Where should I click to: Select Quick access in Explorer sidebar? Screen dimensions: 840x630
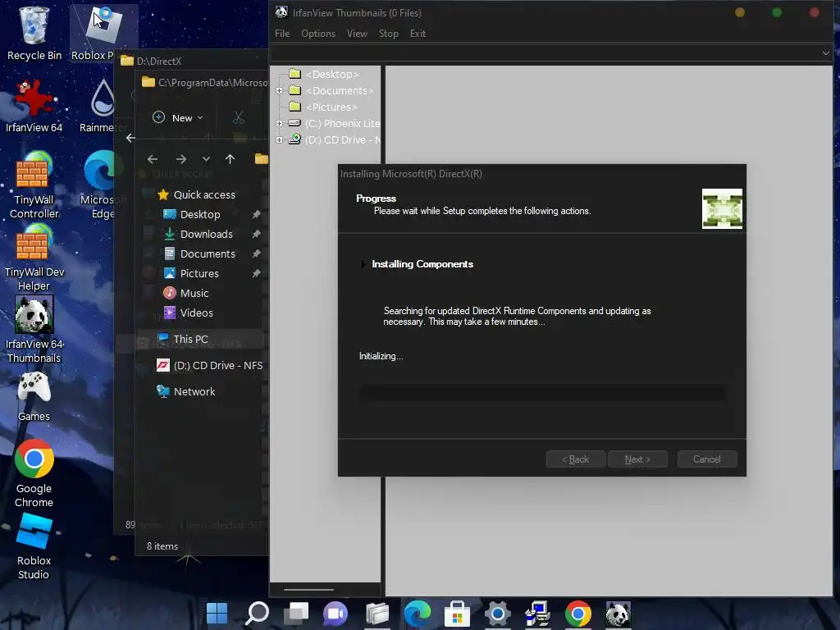(x=197, y=194)
